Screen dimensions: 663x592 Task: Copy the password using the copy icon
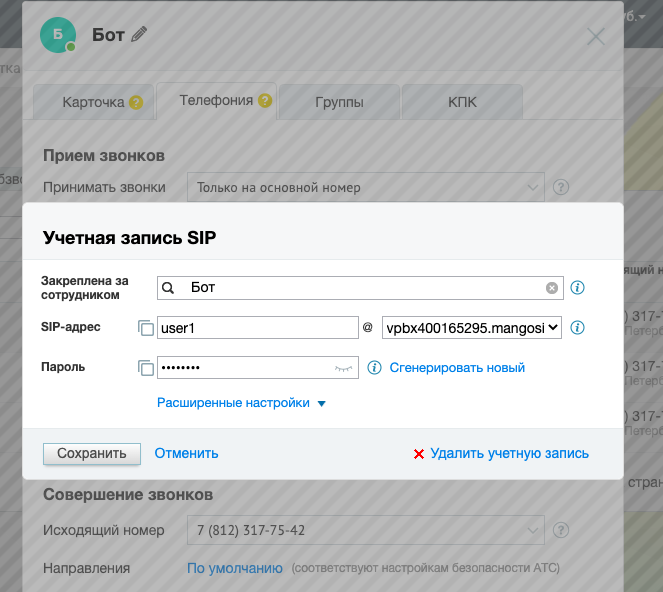point(146,368)
